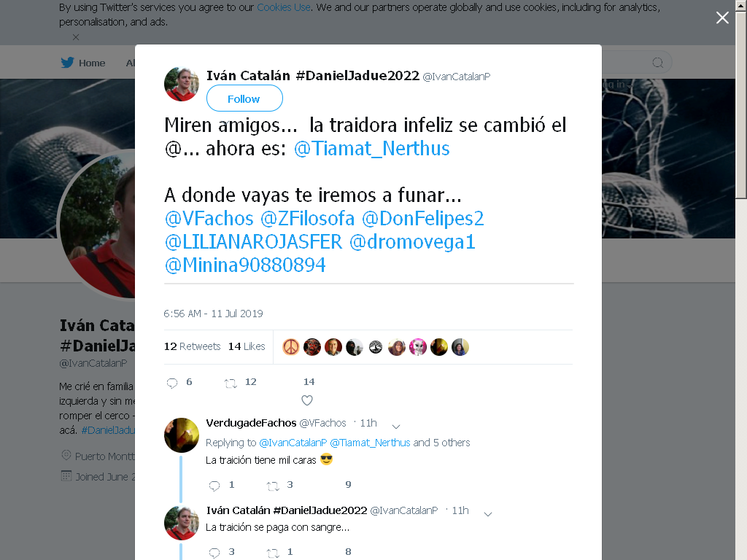Screen dimensions: 747x560
Task: Retweet the VerdugadeFachos reply
Action: [x=273, y=486]
